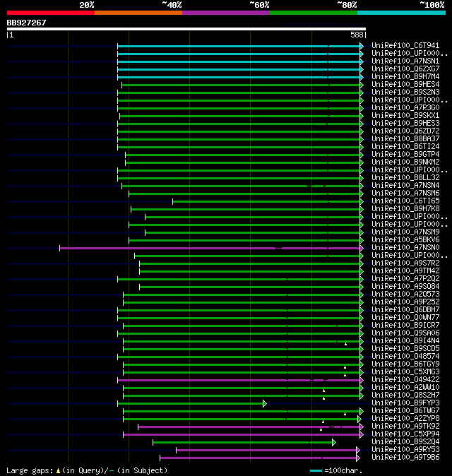The height and width of the screenshot is (476, 452).
Task: Choose the UniRef100_B9GTP4 entry
Action: pos(405,154)
